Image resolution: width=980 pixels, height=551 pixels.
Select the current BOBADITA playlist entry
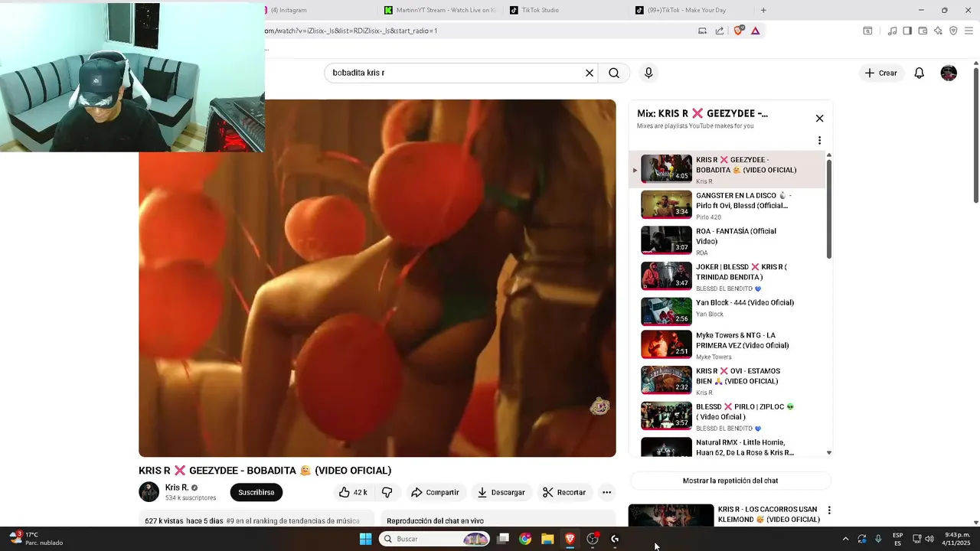(x=728, y=169)
